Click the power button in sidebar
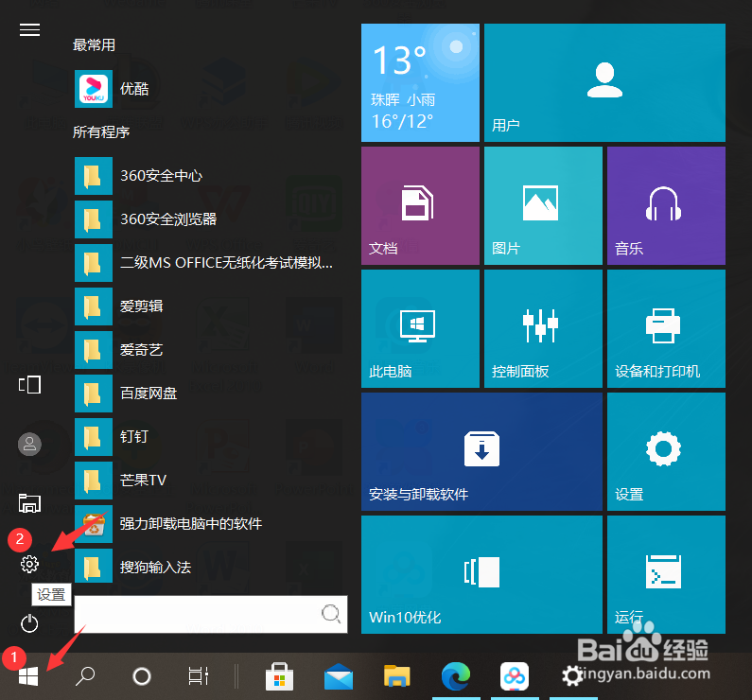Image resolution: width=752 pixels, height=700 pixels. coord(29,623)
